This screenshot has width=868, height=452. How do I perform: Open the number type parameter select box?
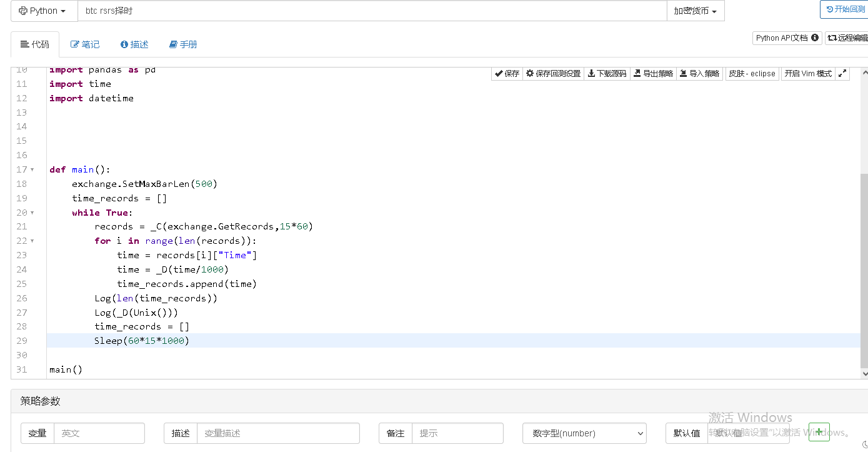point(584,433)
